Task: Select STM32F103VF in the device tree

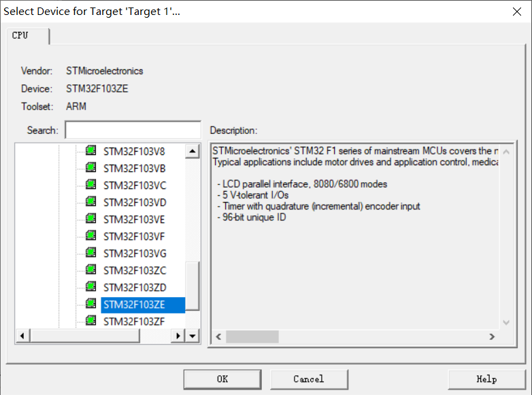Action: [134, 237]
